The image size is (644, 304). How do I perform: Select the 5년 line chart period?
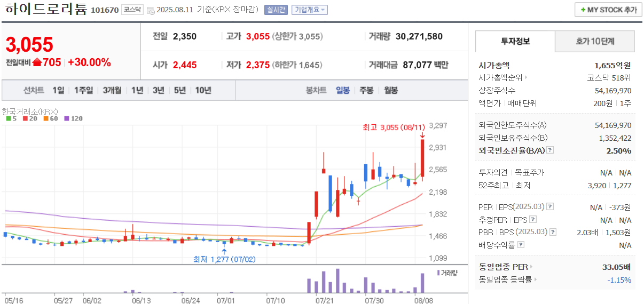pyautogui.click(x=180, y=90)
